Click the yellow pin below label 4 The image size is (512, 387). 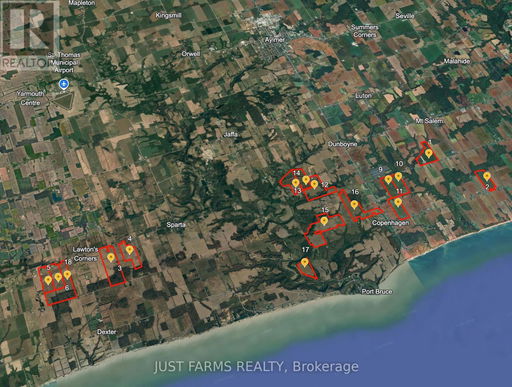(x=129, y=250)
